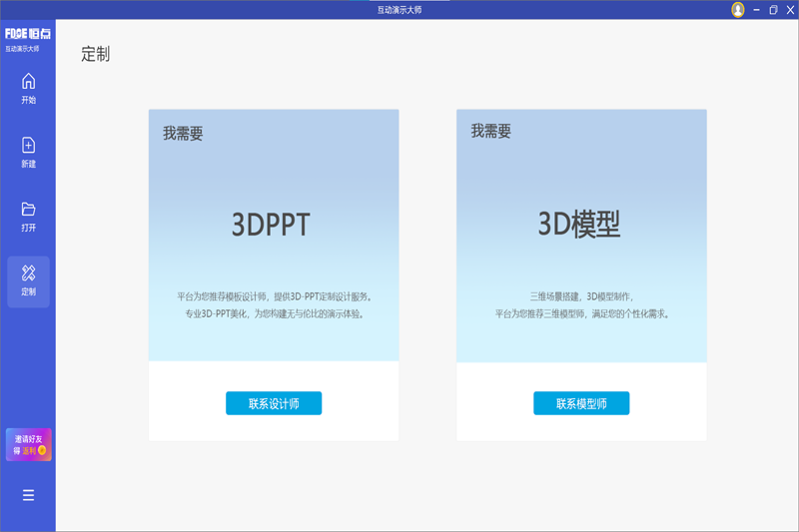Click the 3D模型 card title
Image resolution: width=799 pixels, height=532 pixels.
(x=580, y=225)
